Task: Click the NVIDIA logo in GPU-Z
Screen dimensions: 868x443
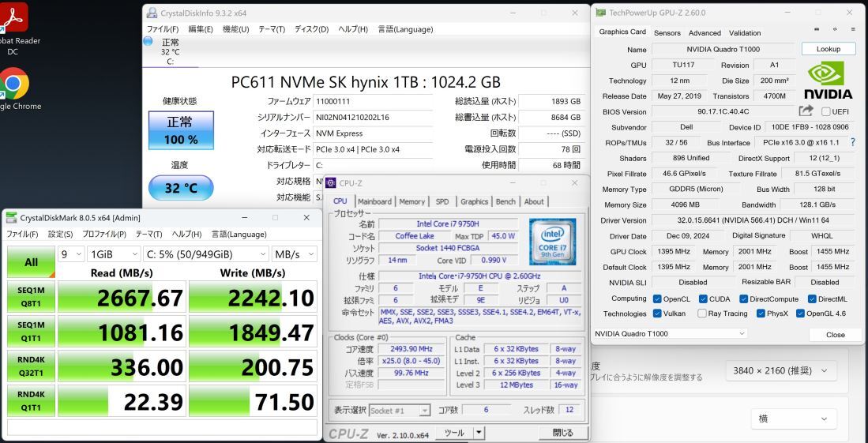Action: 829,80
